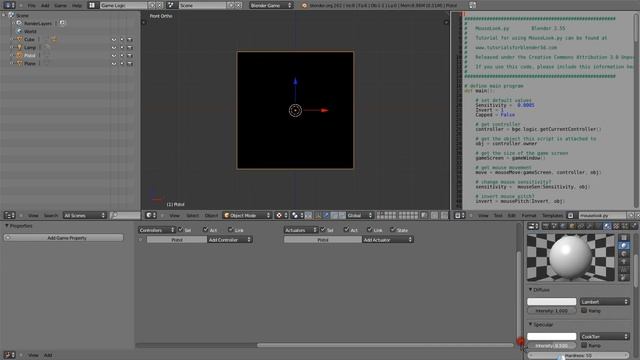This screenshot has width=640, height=360.
Task: Click the text datablock browse icon before the script name
Action: [571, 215]
